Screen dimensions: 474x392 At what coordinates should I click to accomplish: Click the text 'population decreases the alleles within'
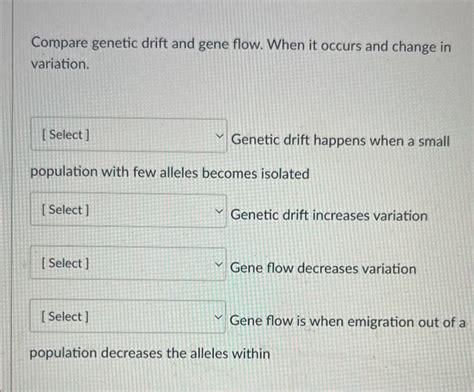pyautogui.click(x=150, y=353)
